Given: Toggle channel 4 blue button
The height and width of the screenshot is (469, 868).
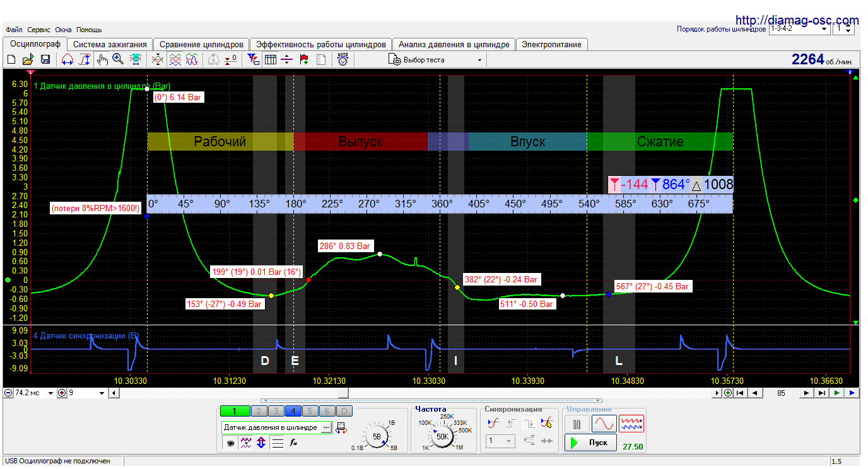Looking at the screenshot, I should coord(293,412).
